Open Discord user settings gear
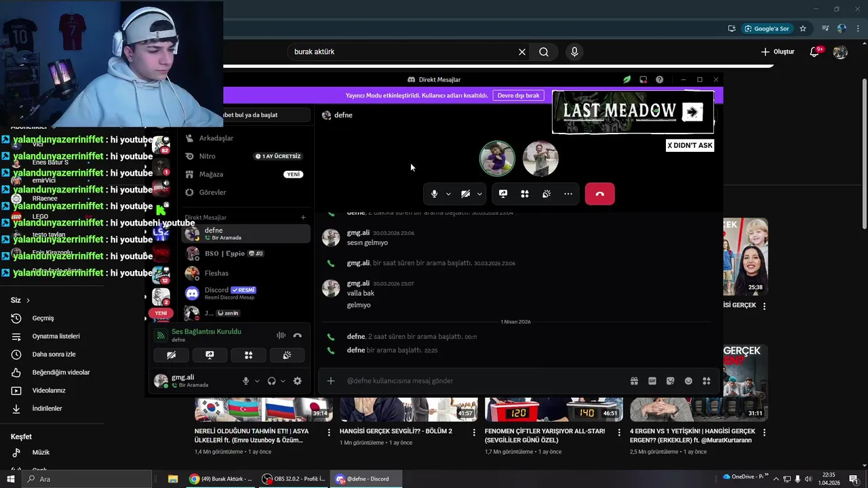Screen dimensions: 868x488 [x=297, y=381]
